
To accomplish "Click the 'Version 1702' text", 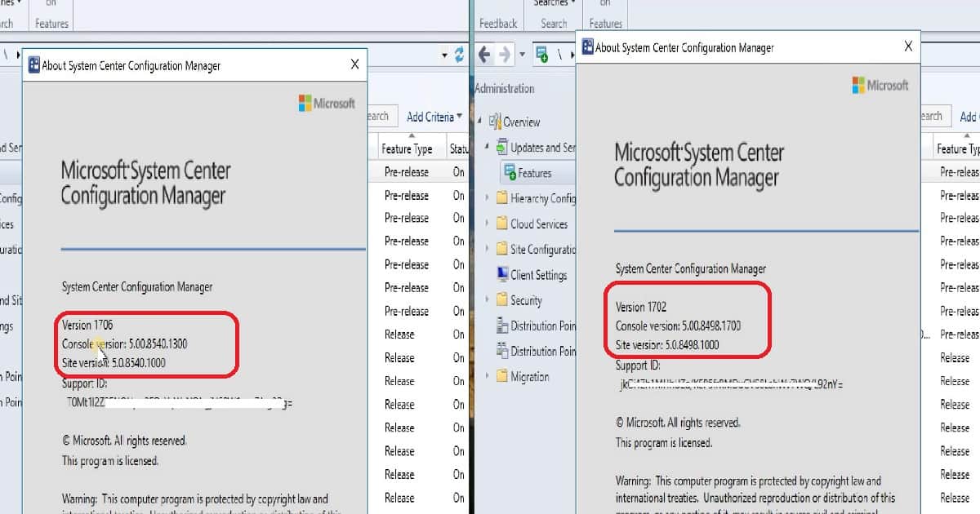I will coord(641,307).
